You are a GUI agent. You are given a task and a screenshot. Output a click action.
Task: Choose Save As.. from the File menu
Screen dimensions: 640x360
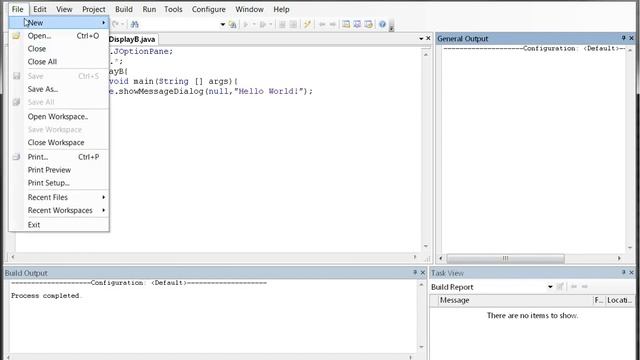pyautogui.click(x=59, y=89)
